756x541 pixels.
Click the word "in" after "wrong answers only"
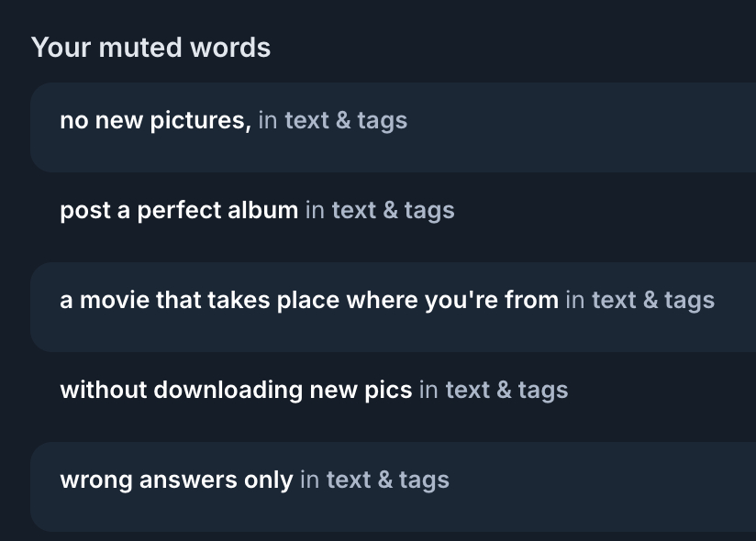309,480
